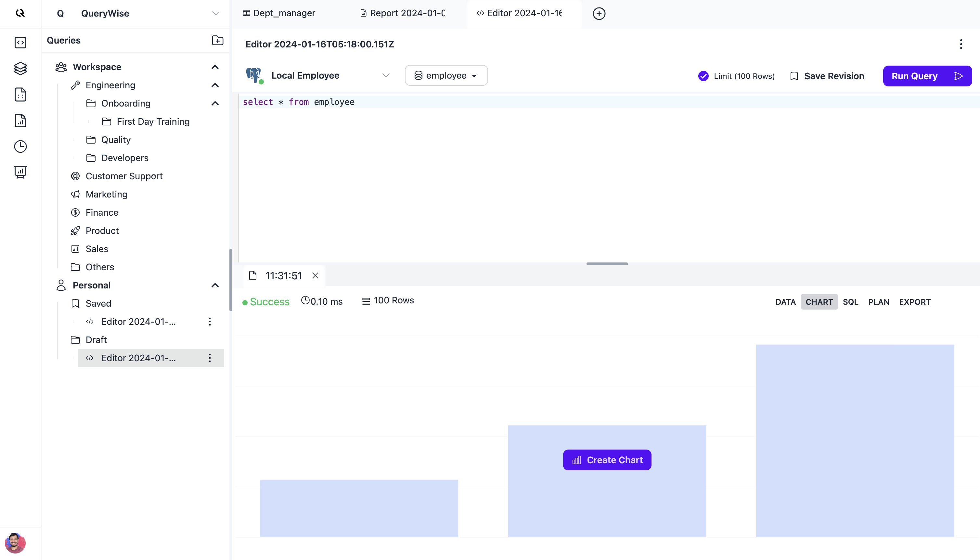Open the history clock sidebar icon

tap(20, 146)
